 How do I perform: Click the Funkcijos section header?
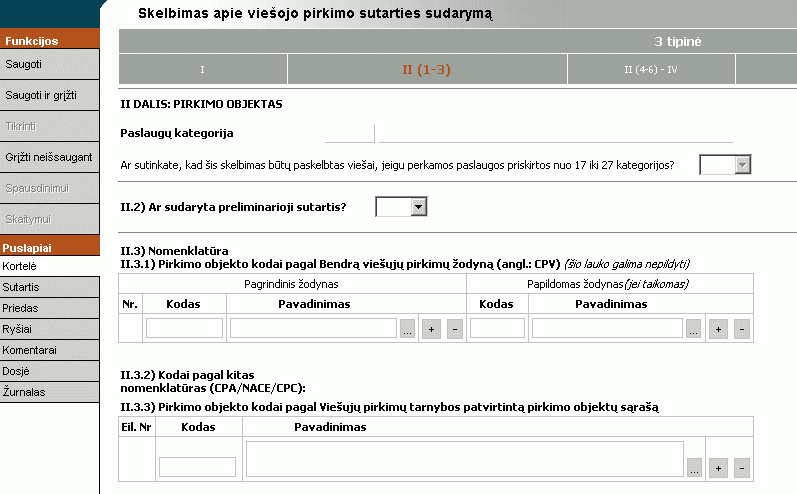[x=49, y=40]
